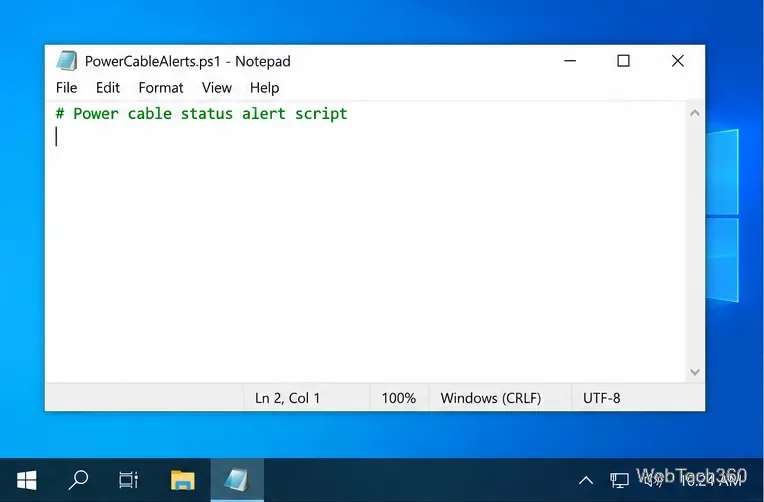This screenshot has height=502, width=764.
Task: Click the Notepad taskbar button
Action: pyautogui.click(x=237, y=480)
